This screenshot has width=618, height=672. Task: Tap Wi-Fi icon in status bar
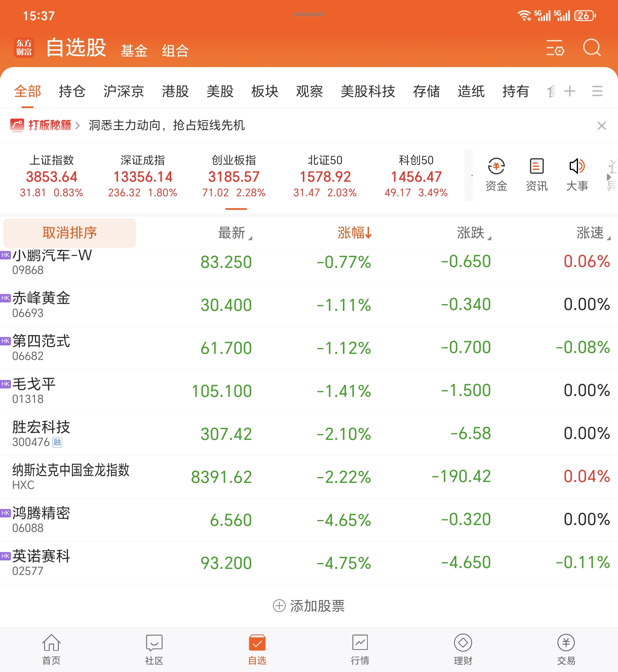[524, 16]
